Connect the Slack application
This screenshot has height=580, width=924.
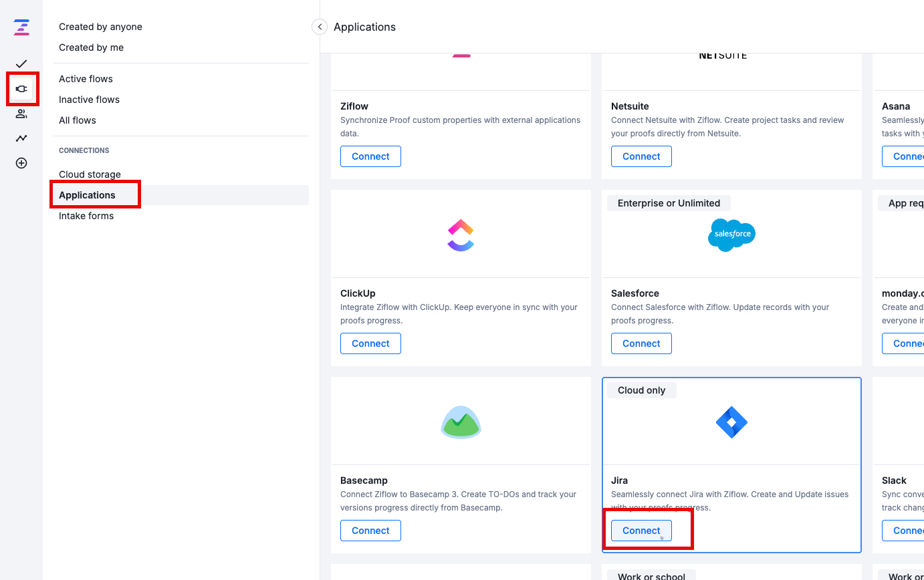coord(903,531)
